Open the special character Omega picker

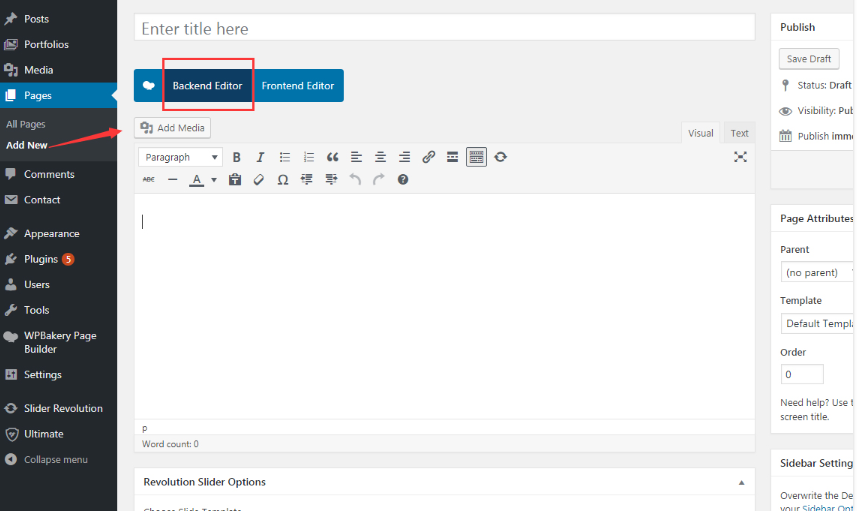pyautogui.click(x=283, y=180)
